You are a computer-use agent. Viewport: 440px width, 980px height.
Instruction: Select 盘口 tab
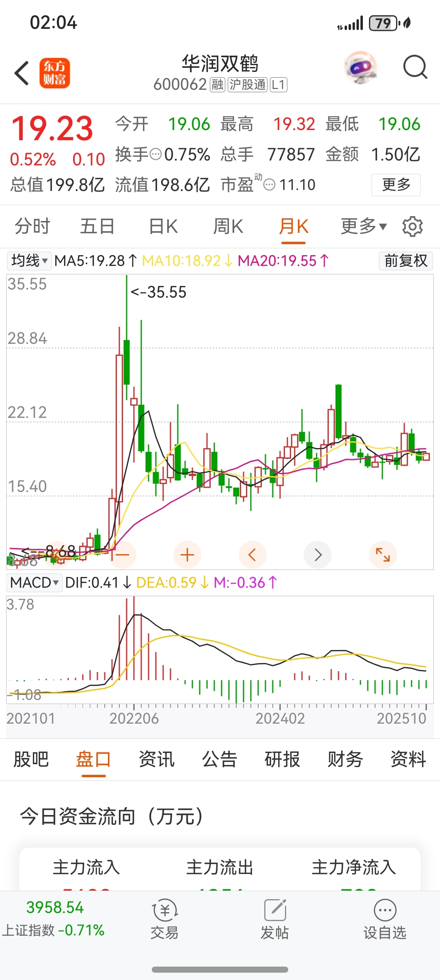coord(93,759)
